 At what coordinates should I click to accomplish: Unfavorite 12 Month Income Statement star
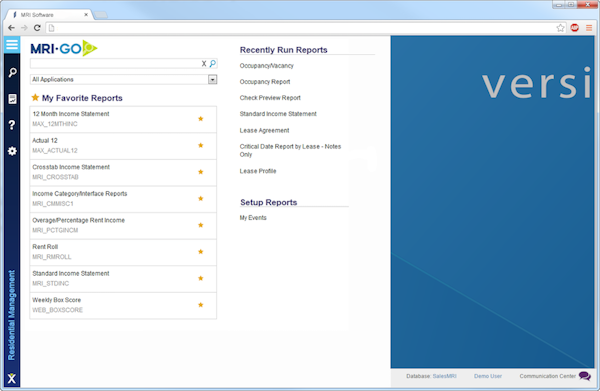(x=201, y=119)
